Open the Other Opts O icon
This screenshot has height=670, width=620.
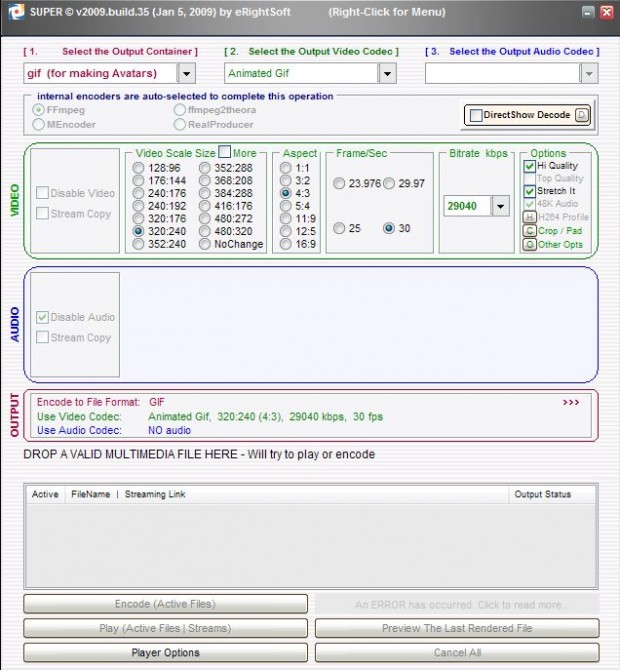click(529, 244)
